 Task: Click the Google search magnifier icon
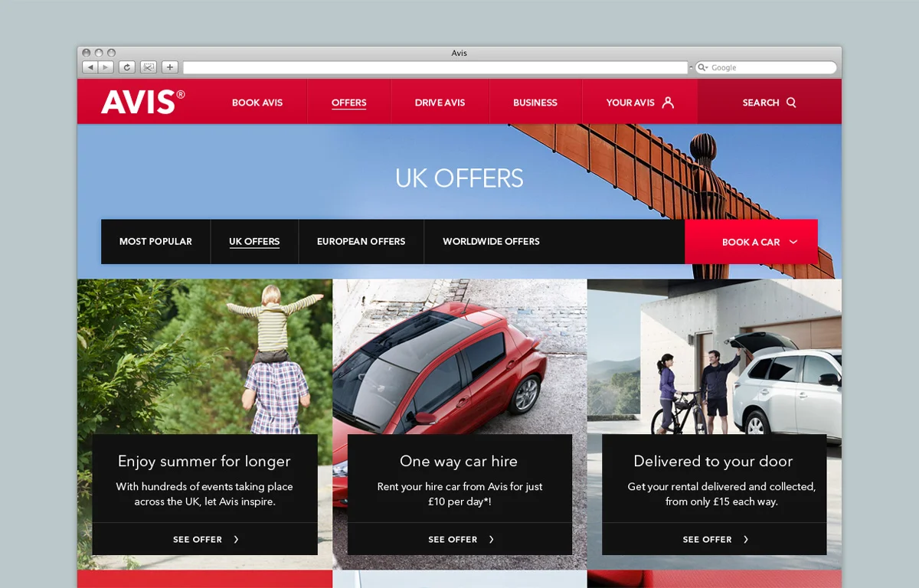tap(702, 67)
